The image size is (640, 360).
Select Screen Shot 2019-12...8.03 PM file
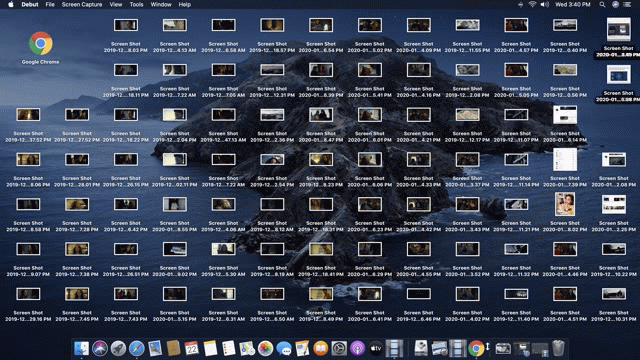[126, 25]
